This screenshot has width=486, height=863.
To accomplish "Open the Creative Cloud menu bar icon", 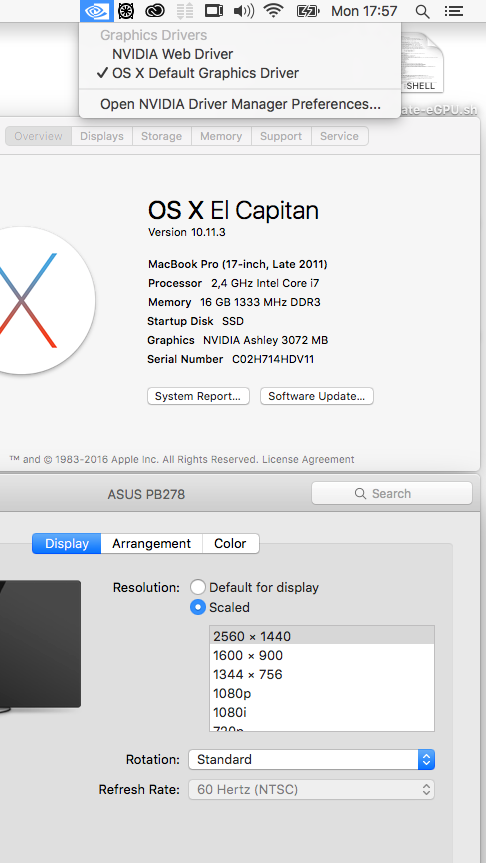I will [155, 11].
